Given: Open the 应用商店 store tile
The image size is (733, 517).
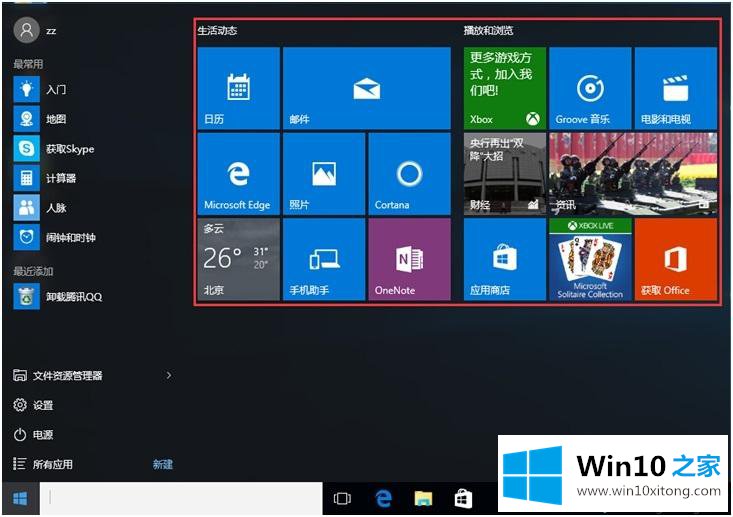Looking at the screenshot, I should tap(505, 259).
